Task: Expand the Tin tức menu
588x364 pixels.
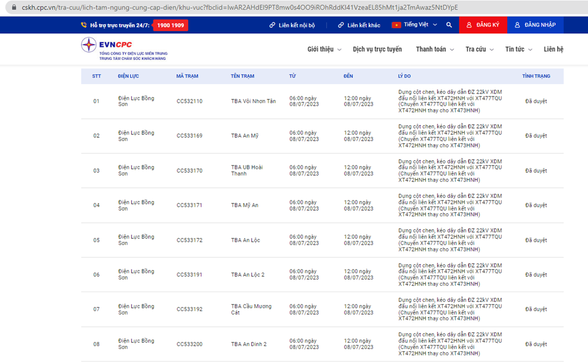Action: (519, 49)
